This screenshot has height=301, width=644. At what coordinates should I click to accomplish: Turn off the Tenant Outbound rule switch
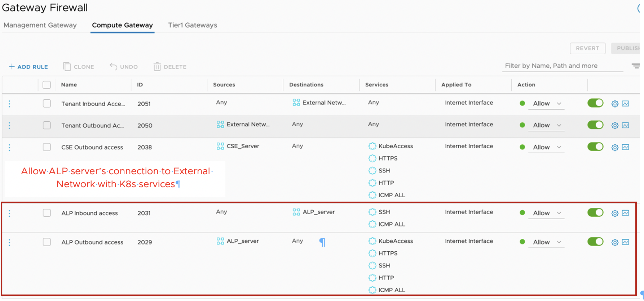[x=595, y=125]
